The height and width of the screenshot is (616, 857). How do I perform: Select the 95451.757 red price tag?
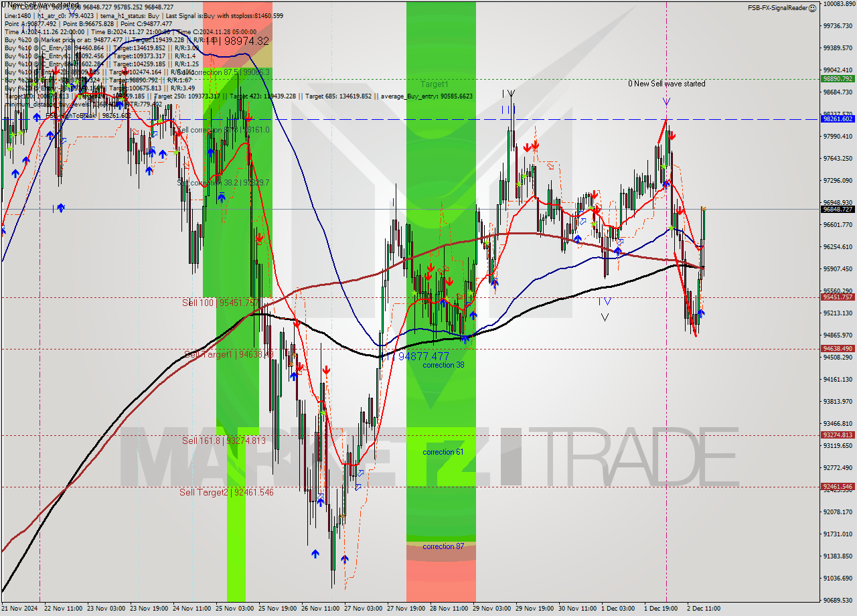coord(838,297)
